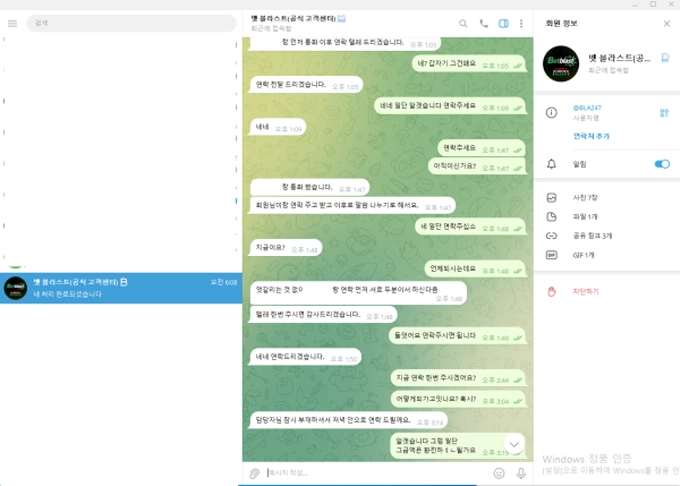Toggle the 알림 notifications switch
The image size is (680, 486).
(x=661, y=164)
